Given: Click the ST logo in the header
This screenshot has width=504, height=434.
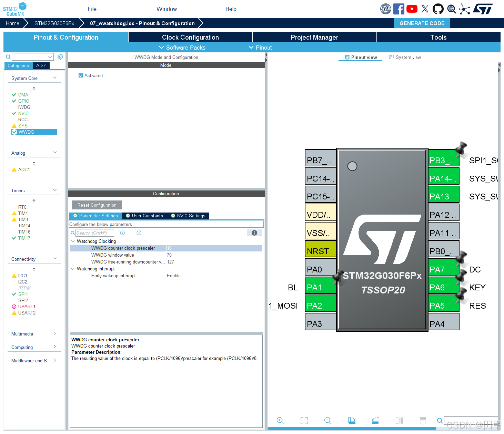Looking at the screenshot, I should (x=483, y=9).
